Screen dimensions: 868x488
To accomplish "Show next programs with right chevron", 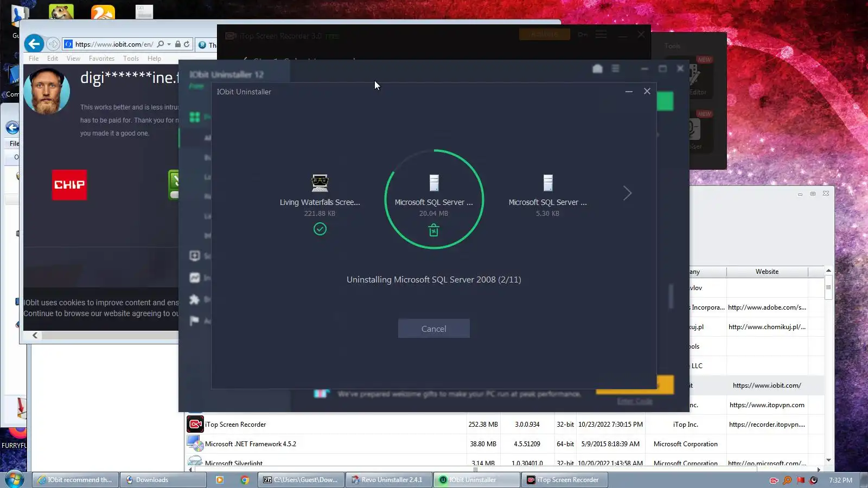I will [627, 193].
